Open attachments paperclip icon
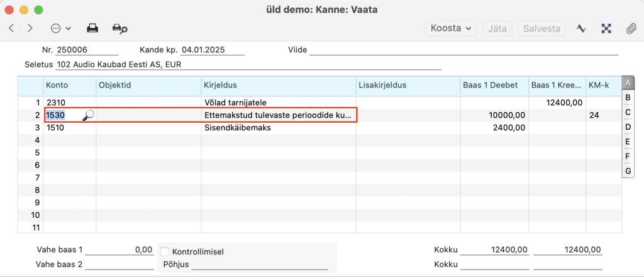The width and height of the screenshot is (644, 277). click(x=630, y=28)
